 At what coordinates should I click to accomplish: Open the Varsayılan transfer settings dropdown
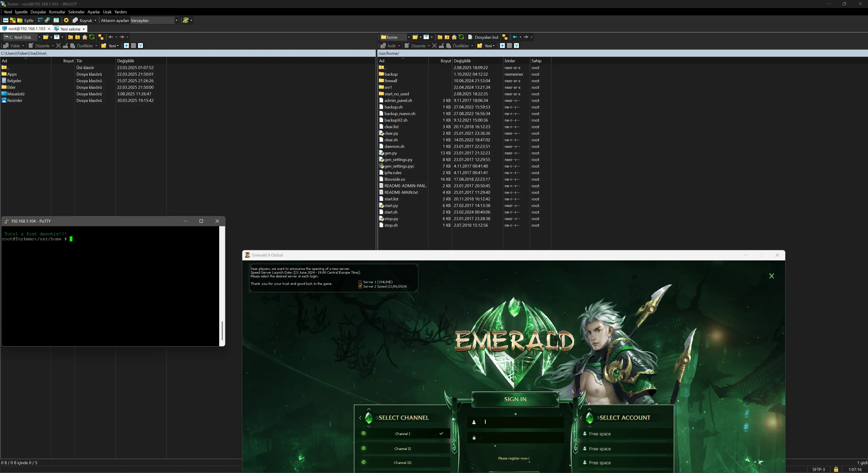pos(176,20)
